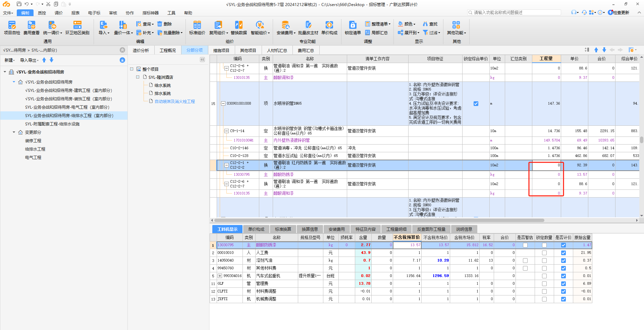Click the copy icon in quick toolbar
Viewport: 644px width, 330px height.
pos(56,4)
